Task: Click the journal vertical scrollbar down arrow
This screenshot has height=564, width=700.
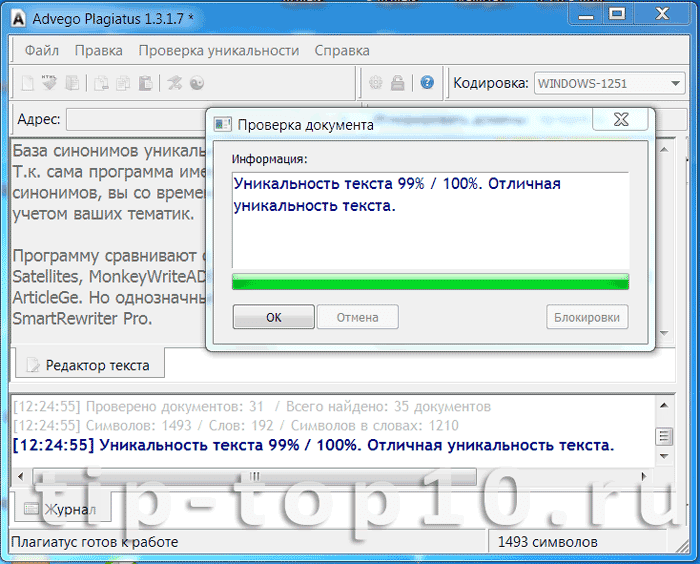Action: coord(664,456)
